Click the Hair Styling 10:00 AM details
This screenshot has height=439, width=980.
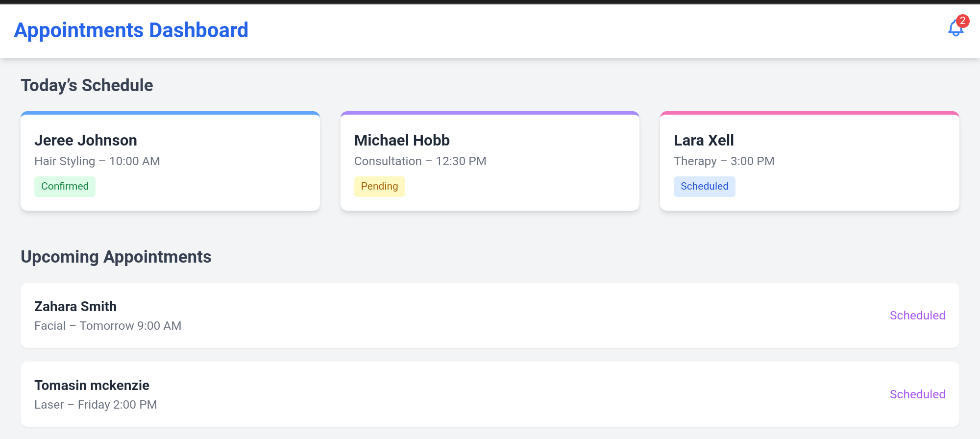(97, 161)
